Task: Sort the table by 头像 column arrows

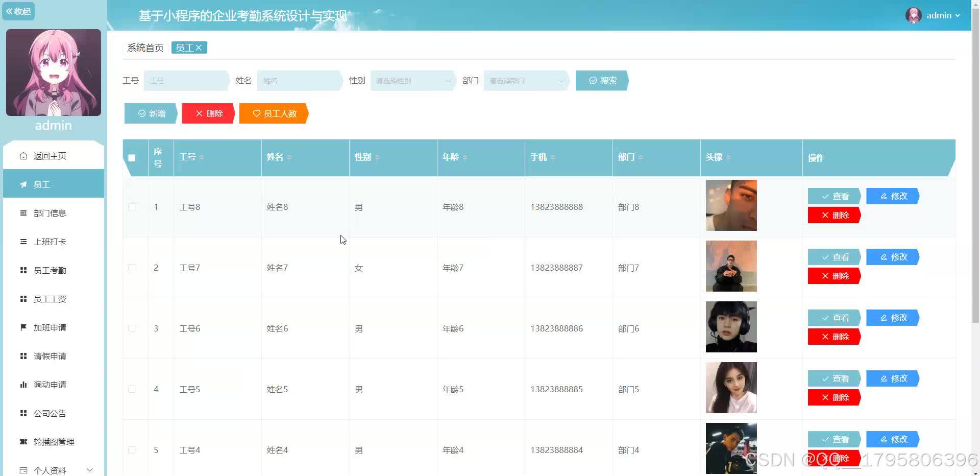Action: pyautogui.click(x=728, y=157)
